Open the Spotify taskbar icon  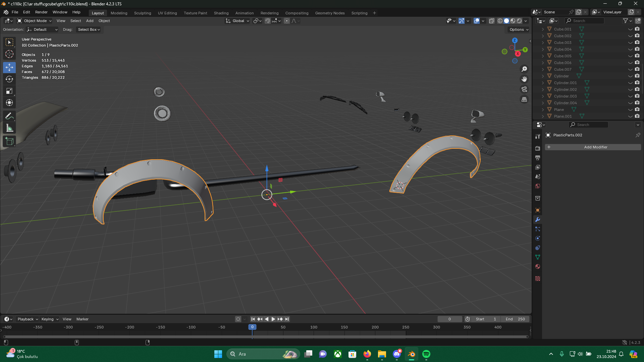pos(426,354)
